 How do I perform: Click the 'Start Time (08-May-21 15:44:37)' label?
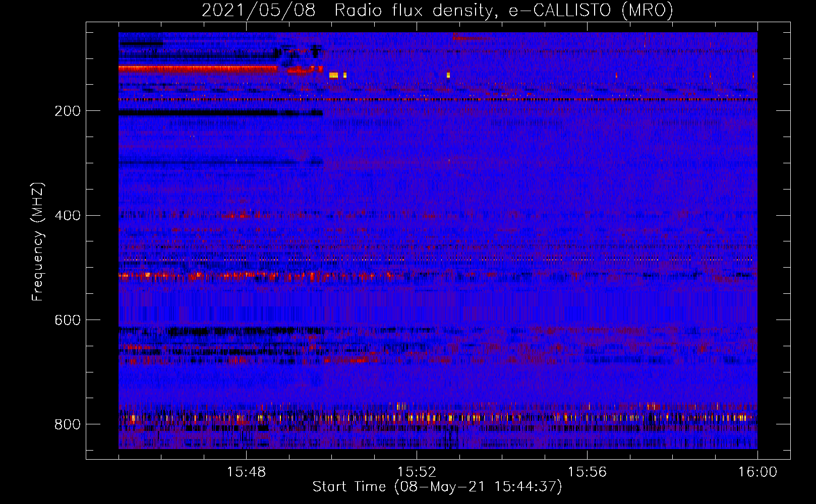[x=437, y=487]
